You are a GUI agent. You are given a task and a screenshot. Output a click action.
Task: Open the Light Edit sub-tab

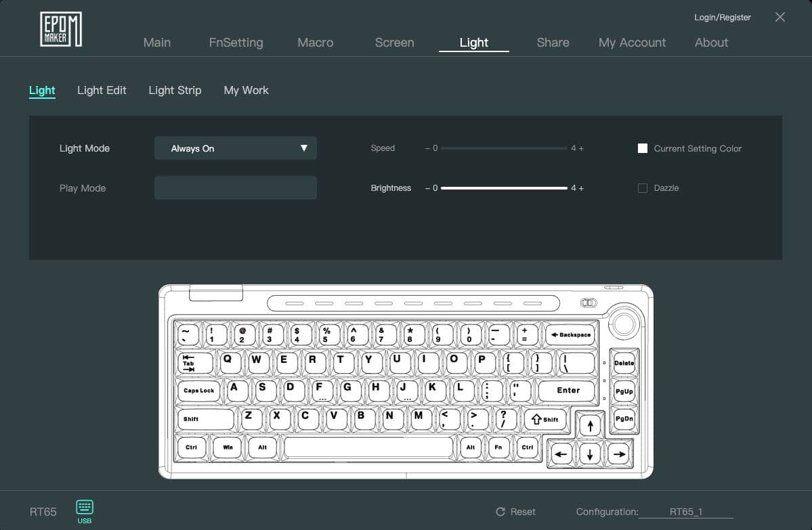[102, 90]
